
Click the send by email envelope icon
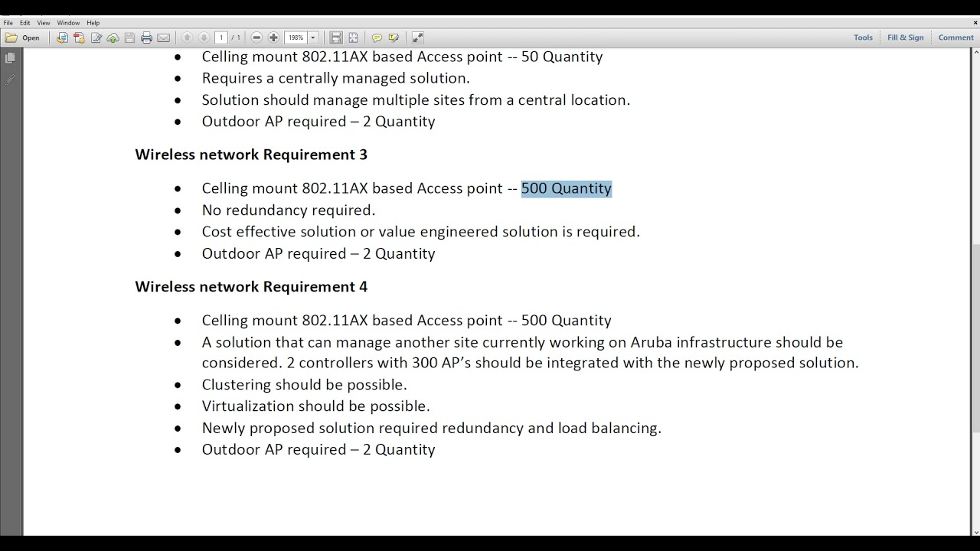pyautogui.click(x=164, y=37)
